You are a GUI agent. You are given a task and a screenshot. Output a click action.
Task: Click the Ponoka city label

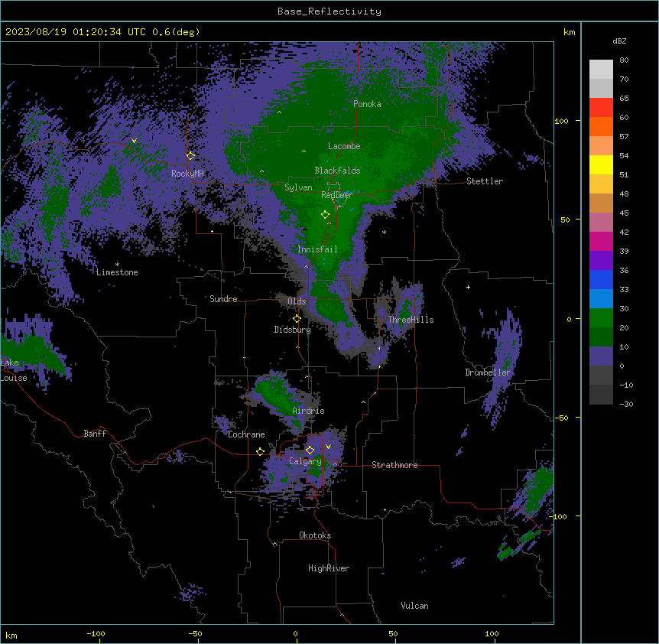pos(367,104)
